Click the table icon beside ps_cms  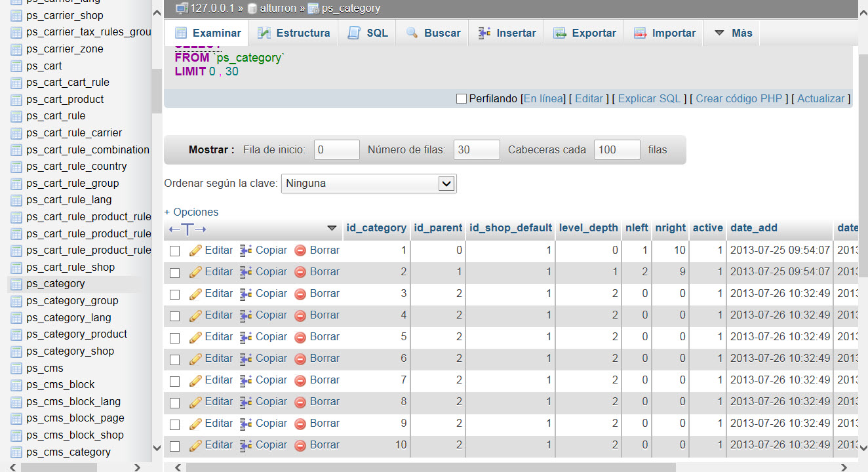point(16,368)
